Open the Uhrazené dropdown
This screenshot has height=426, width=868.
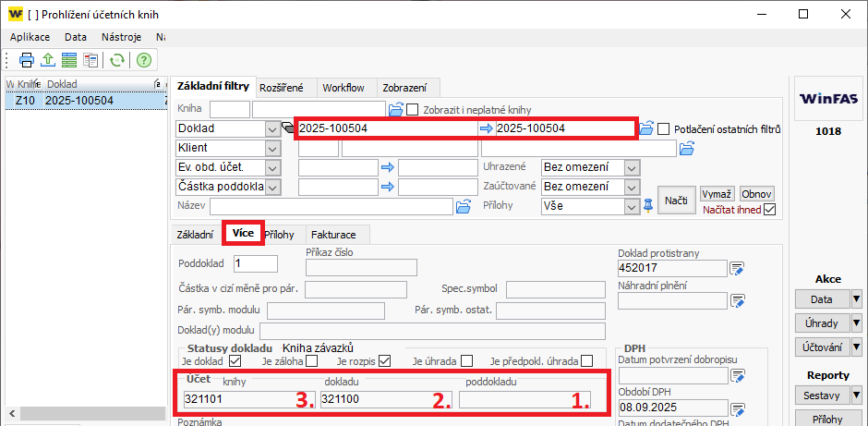[x=632, y=167]
